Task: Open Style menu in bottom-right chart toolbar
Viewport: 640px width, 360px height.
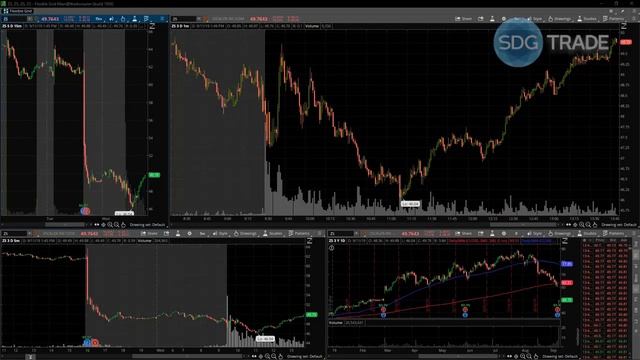Action: (x=535, y=233)
